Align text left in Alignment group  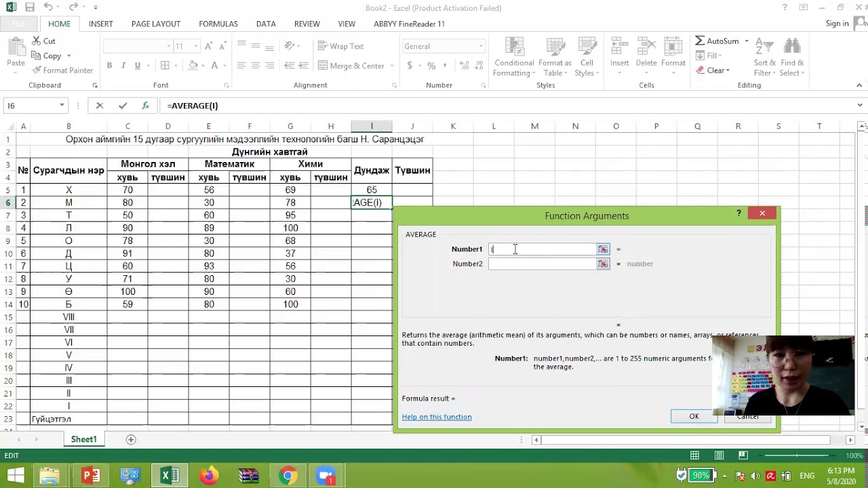(241, 66)
